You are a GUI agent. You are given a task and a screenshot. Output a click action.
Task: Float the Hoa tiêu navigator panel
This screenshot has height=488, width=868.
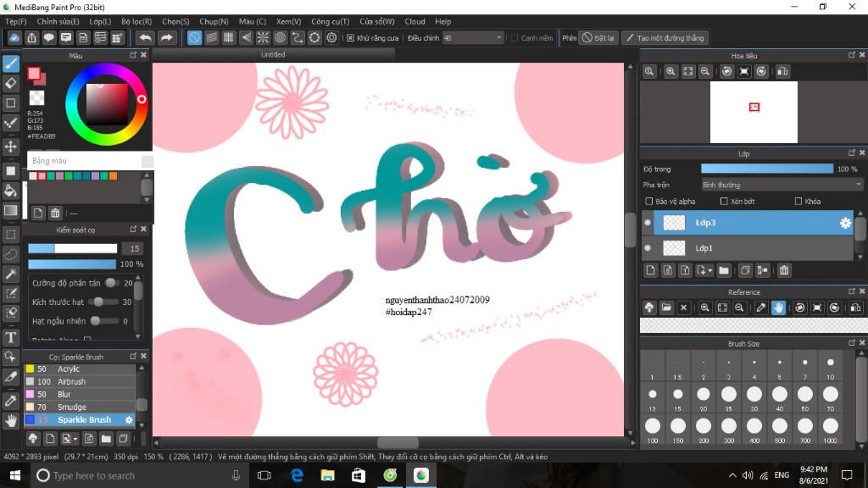(851, 55)
